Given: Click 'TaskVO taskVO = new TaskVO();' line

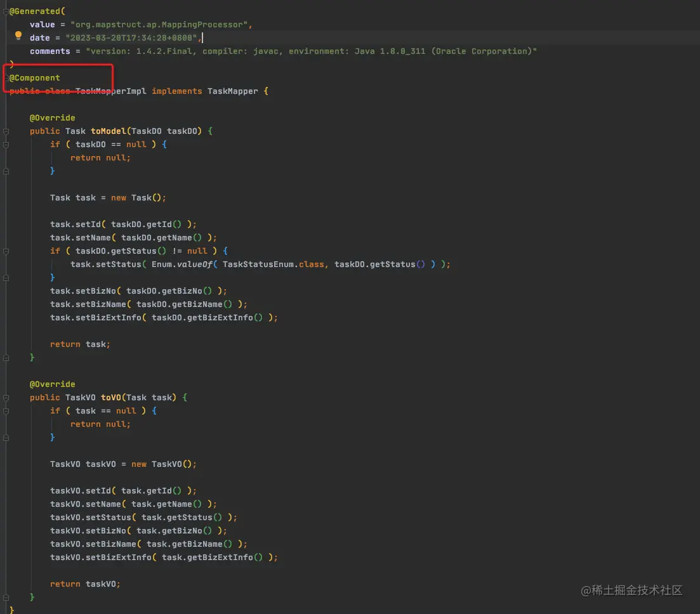Looking at the screenshot, I should pos(123,464).
